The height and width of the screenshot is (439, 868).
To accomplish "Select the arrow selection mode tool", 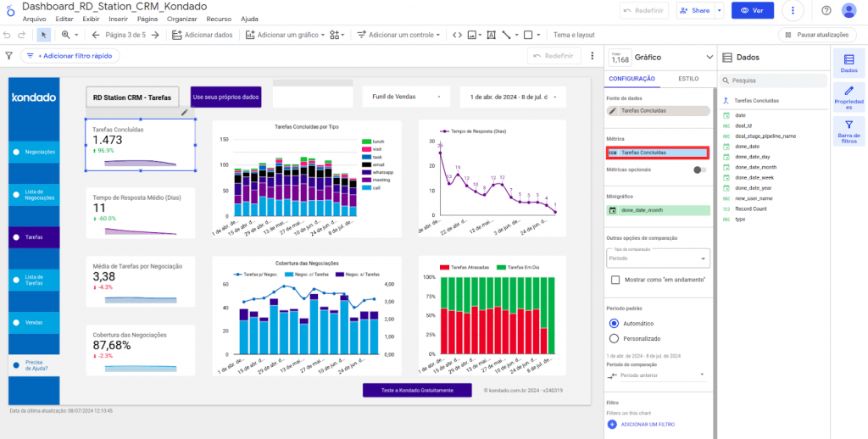I will 43,35.
